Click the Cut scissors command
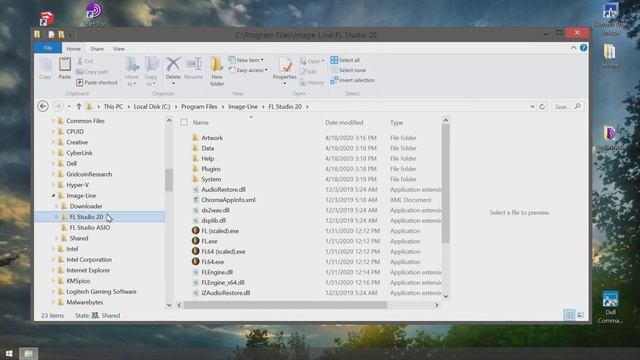 click(x=85, y=61)
